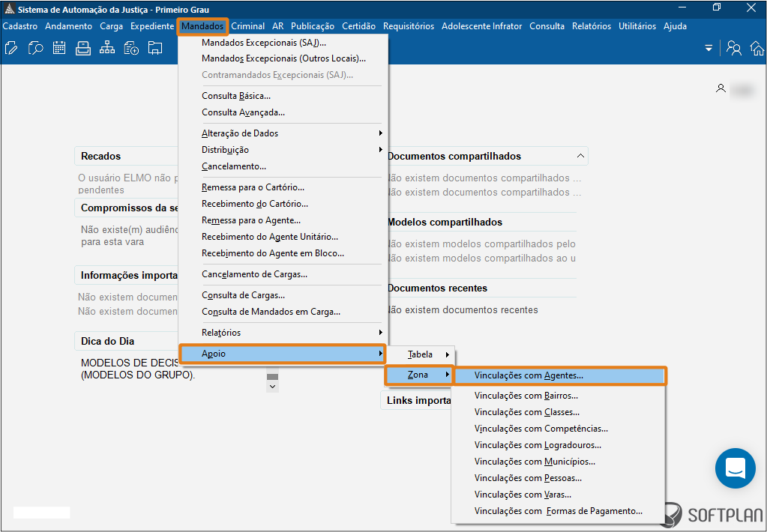This screenshot has width=767, height=532.
Task: Collapse the Documentos compartilhados panel
Action: (x=580, y=156)
